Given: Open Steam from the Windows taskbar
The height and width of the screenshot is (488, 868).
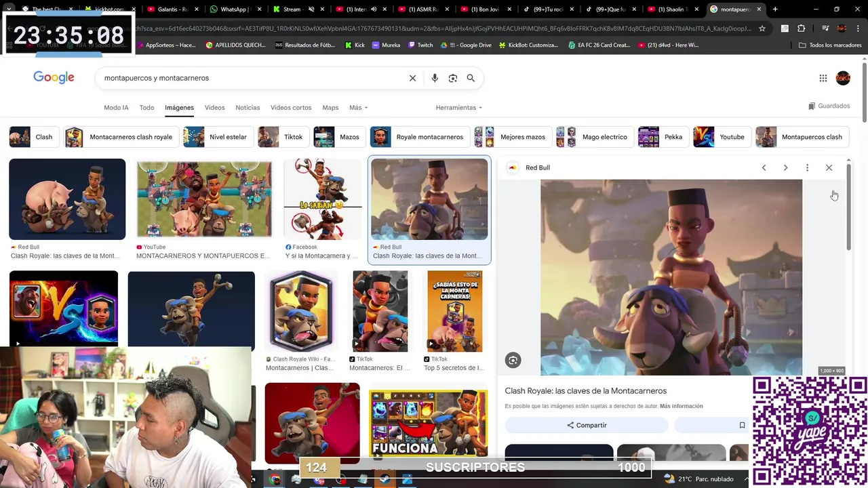Looking at the screenshot, I should tap(384, 479).
